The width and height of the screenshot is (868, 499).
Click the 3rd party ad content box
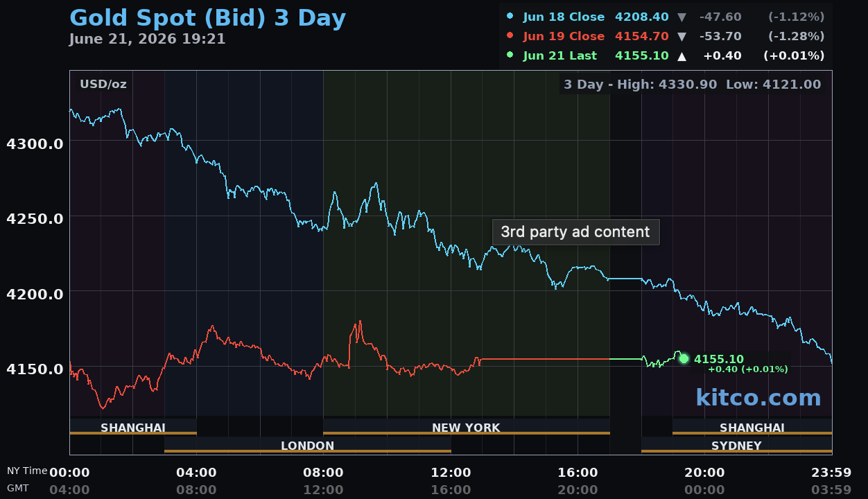pyautogui.click(x=575, y=231)
